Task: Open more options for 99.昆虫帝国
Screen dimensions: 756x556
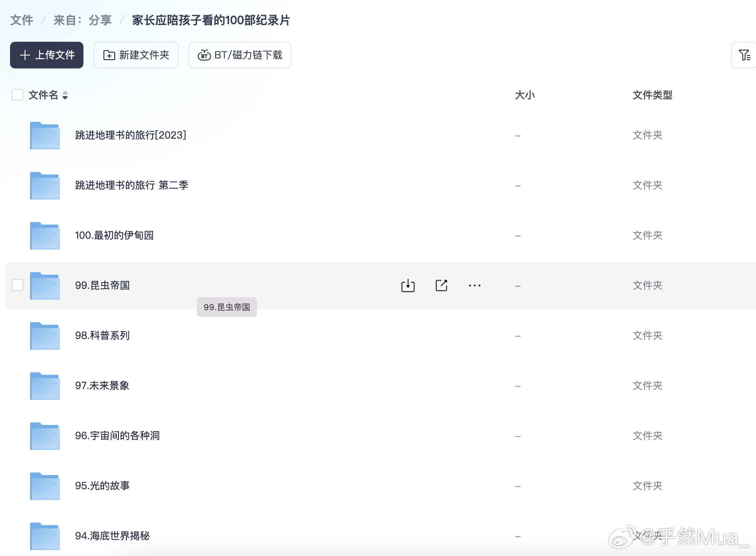Action: [475, 286]
